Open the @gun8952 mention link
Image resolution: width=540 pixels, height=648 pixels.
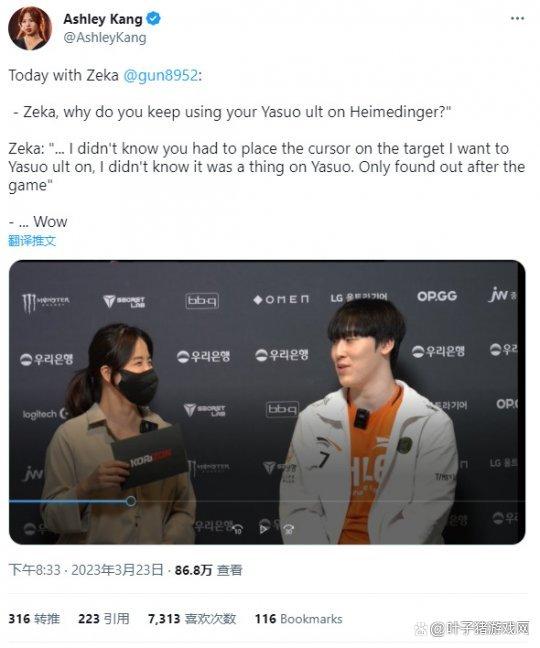(x=160, y=75)
